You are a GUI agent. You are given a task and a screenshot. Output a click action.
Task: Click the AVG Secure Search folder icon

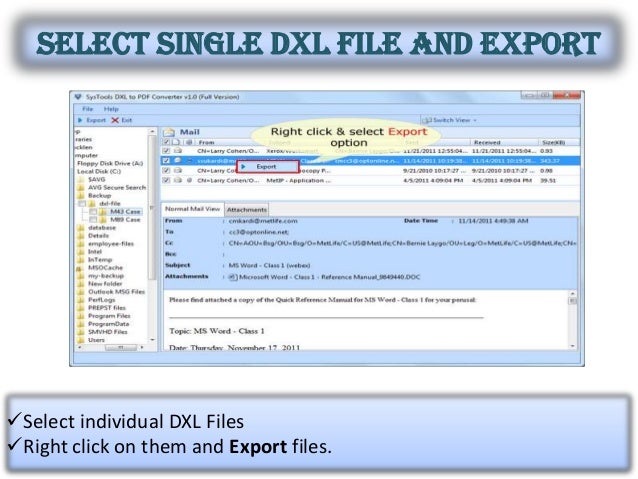(x=81, y=188)
